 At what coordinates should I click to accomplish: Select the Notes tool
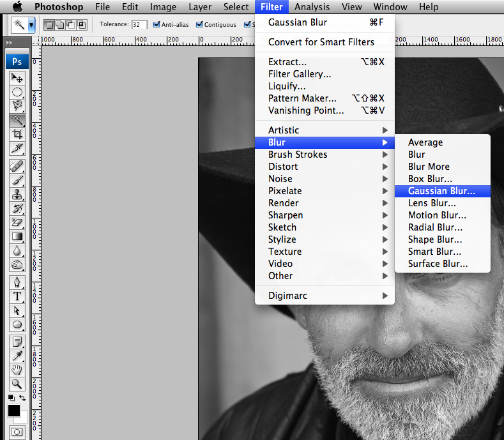17,342
